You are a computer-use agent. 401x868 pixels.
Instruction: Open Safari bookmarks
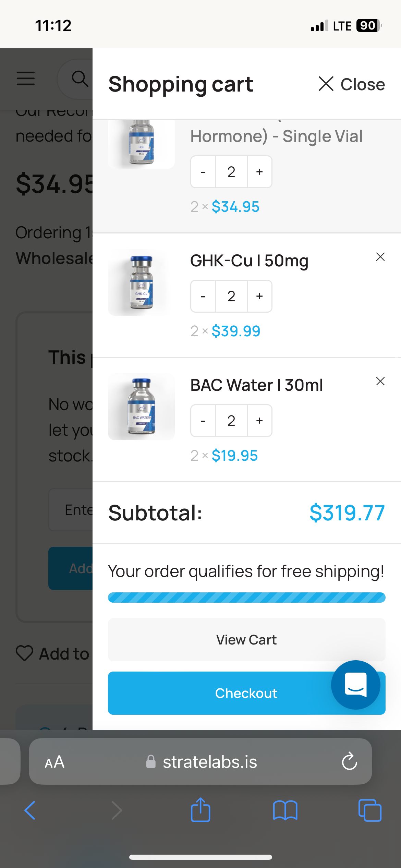[x=285, y=810]
